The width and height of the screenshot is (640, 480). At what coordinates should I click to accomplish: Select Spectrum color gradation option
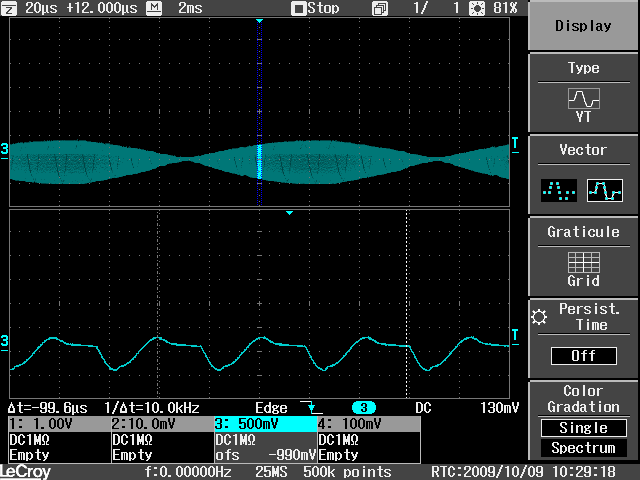[x=584, y=448]
